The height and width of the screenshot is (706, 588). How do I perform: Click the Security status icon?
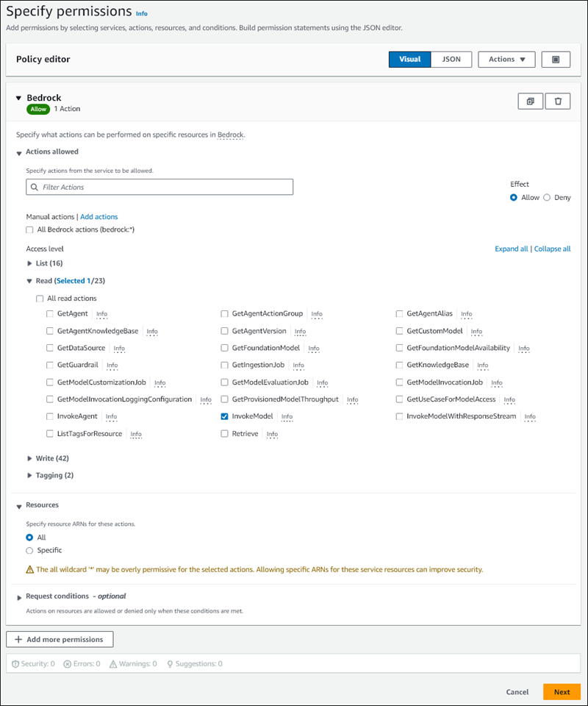[15, 663]
